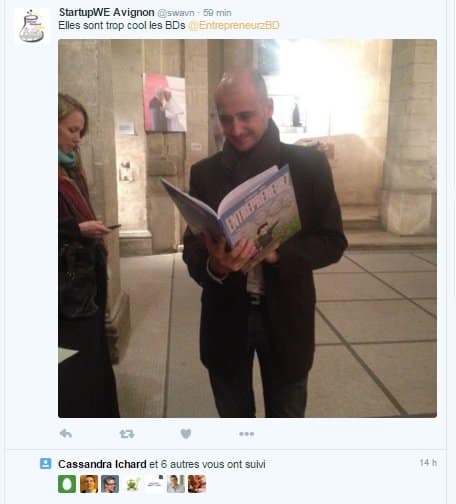Reply to the StartupWE Avignon tweet
The height and width of the screenshot is (504, 456).
click(x=66, y=434)
